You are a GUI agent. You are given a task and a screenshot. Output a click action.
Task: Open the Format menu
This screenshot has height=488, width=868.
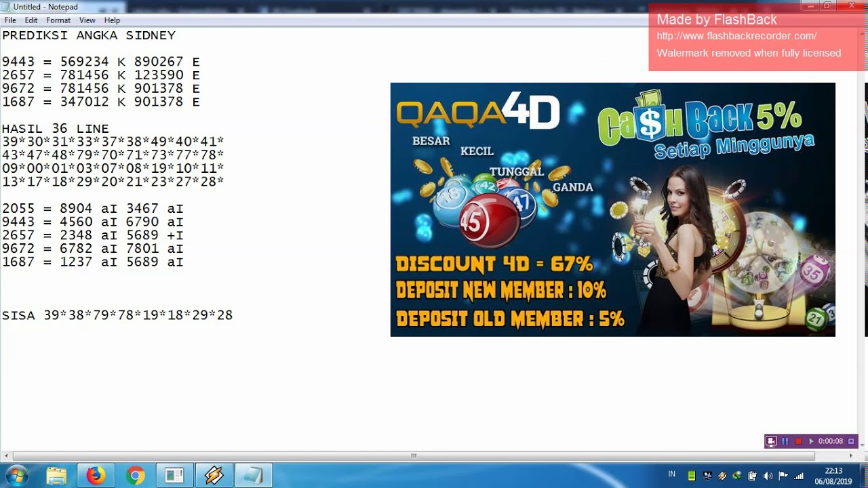point(58,20)
